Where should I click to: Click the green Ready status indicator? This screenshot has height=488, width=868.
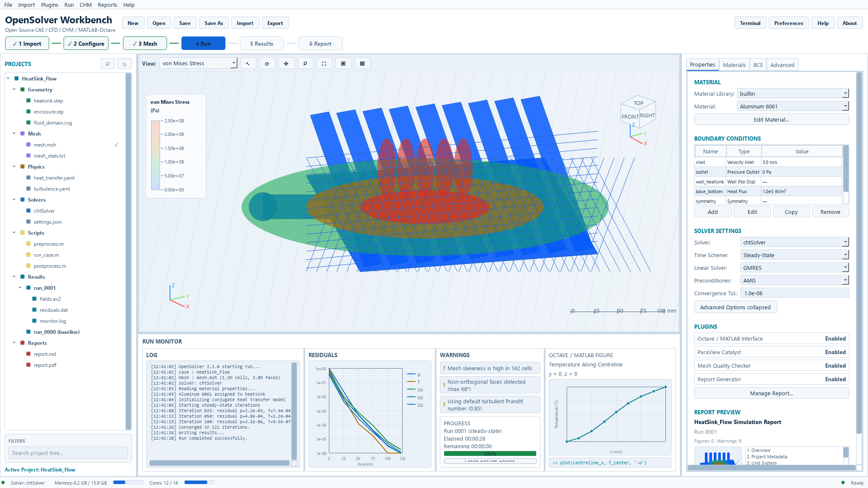pos(843,483)
